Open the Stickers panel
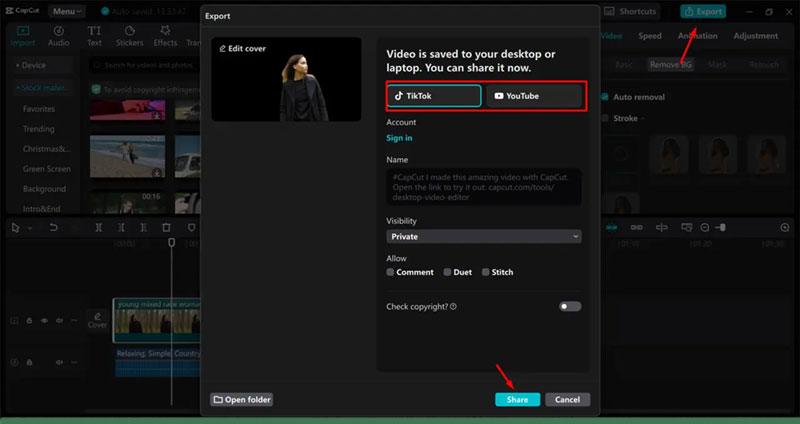This screenshot has width=800, height=424. 129,37
